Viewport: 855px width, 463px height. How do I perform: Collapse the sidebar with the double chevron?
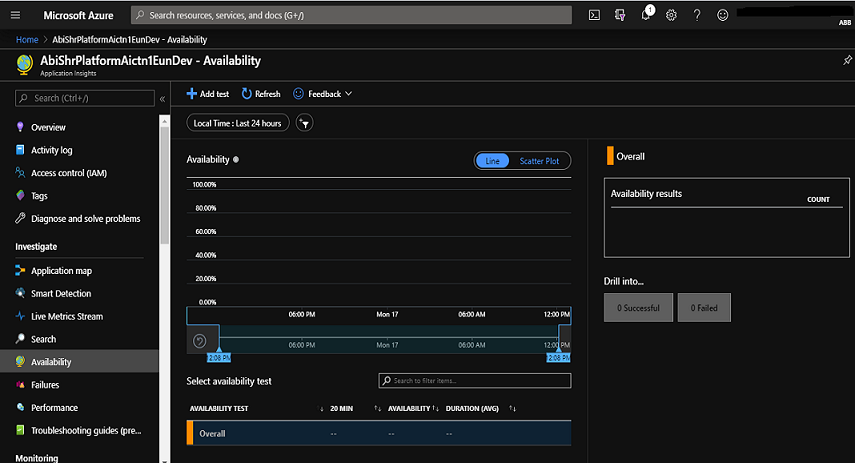pyautogui.click(x=162, y=99)
